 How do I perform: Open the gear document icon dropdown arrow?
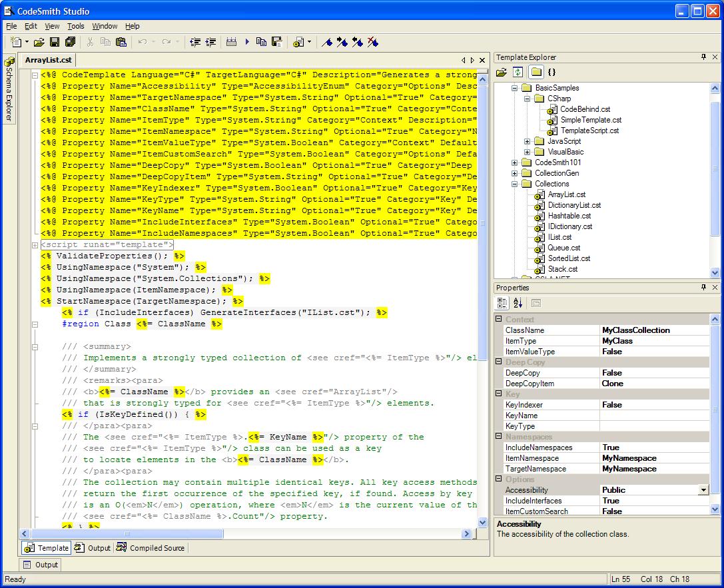(x=309, y=43)
